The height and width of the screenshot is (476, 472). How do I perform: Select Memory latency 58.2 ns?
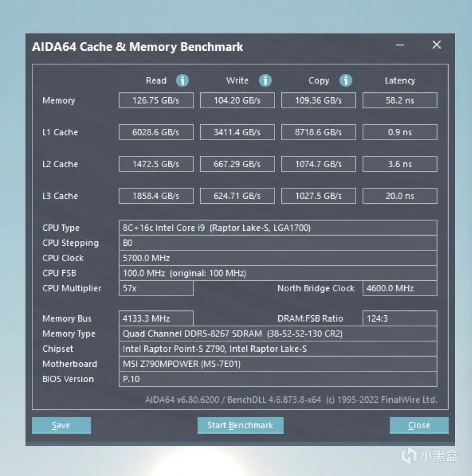[400, 100]
